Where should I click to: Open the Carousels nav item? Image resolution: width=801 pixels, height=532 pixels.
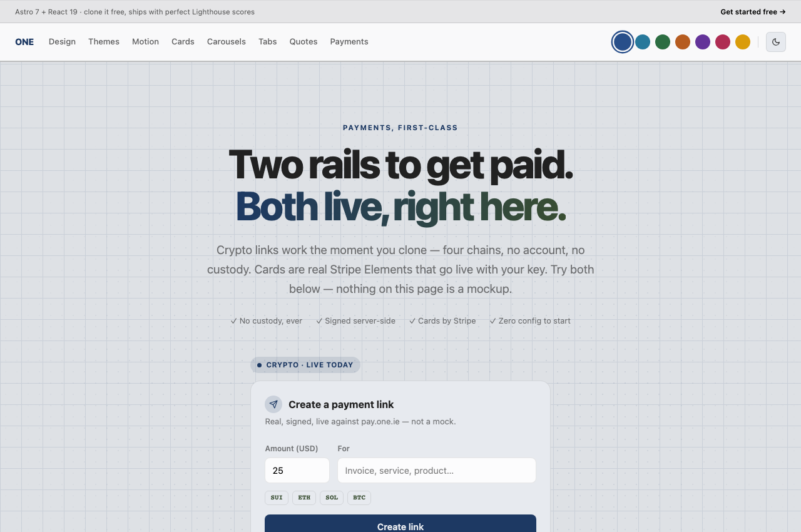pos(227,42)
